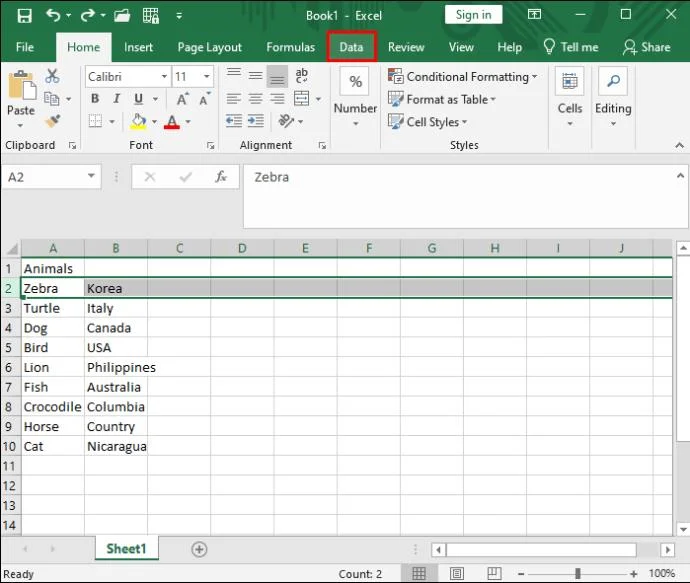Switch to the Formulas tab
The image size is (690, 583).
(x=290, y=47)
